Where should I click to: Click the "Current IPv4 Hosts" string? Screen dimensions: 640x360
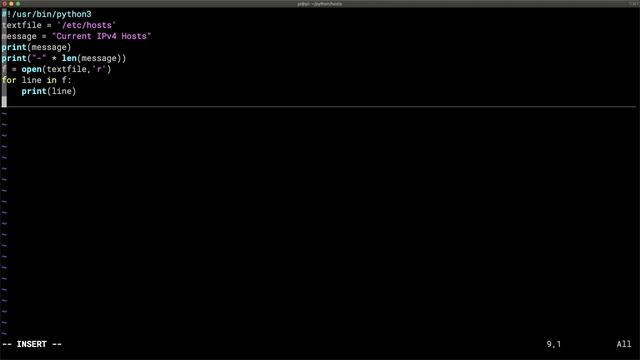coord(102,36)
